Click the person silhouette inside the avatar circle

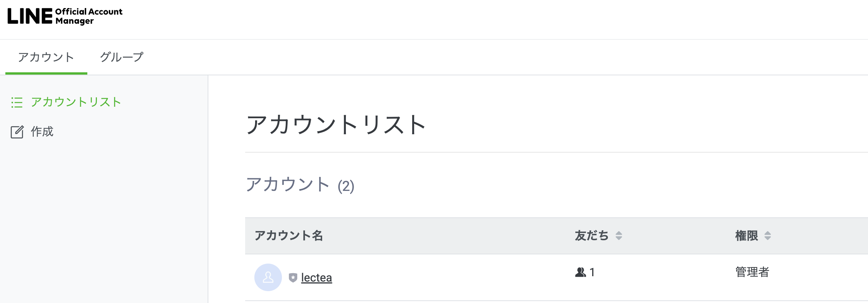(x=268, y=277)
